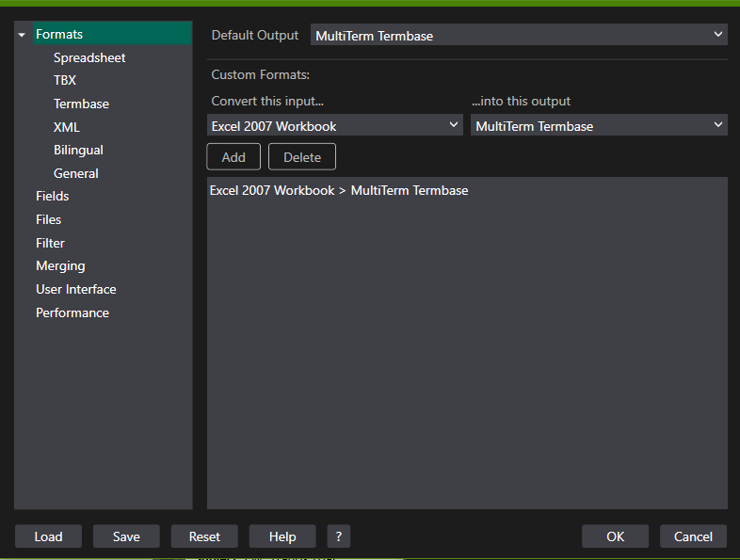740x560 pixels.
Task: Open the Termbase format settings
Action: pos(81,104)
